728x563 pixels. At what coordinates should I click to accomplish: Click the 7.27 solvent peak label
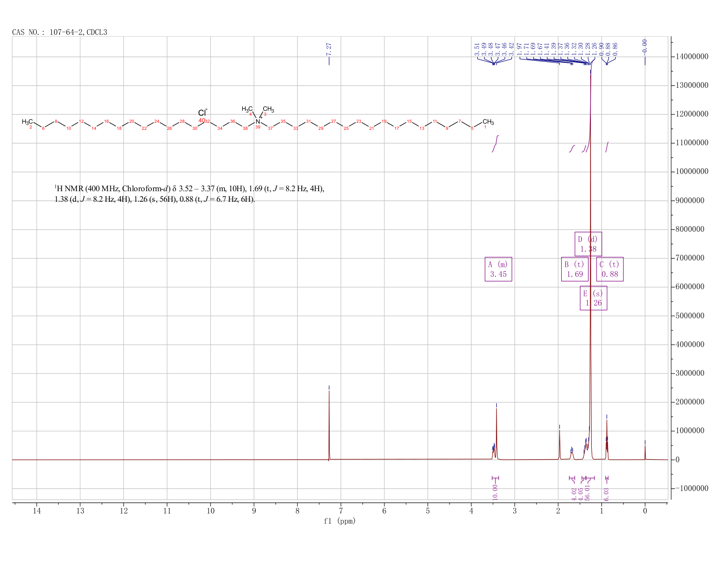tap(329, 49)
